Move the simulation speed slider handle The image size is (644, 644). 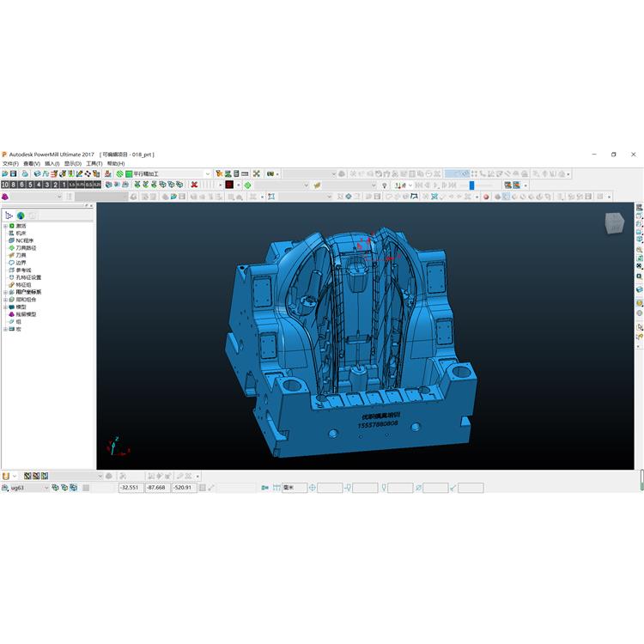pyautogui.click(x=471, y=185)
